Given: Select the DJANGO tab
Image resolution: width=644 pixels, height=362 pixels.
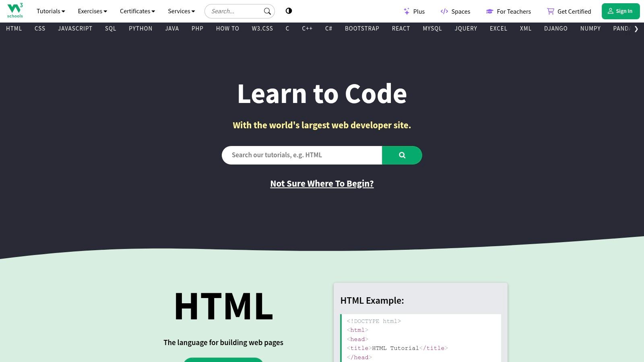Looking at the screenshot, I should (556, 29).
